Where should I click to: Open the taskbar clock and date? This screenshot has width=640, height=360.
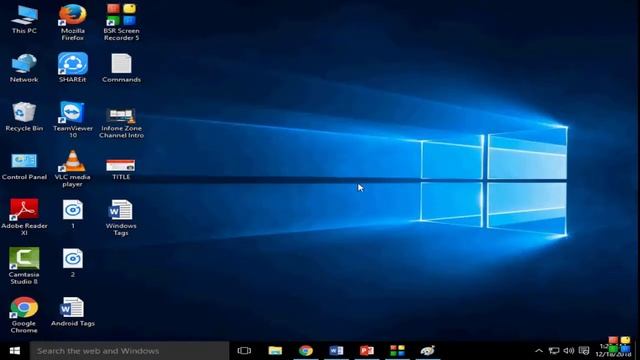point(614,351)
